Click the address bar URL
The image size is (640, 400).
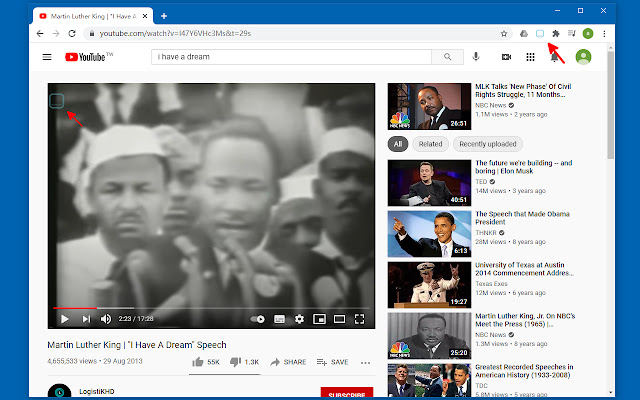tap(176, 33)
